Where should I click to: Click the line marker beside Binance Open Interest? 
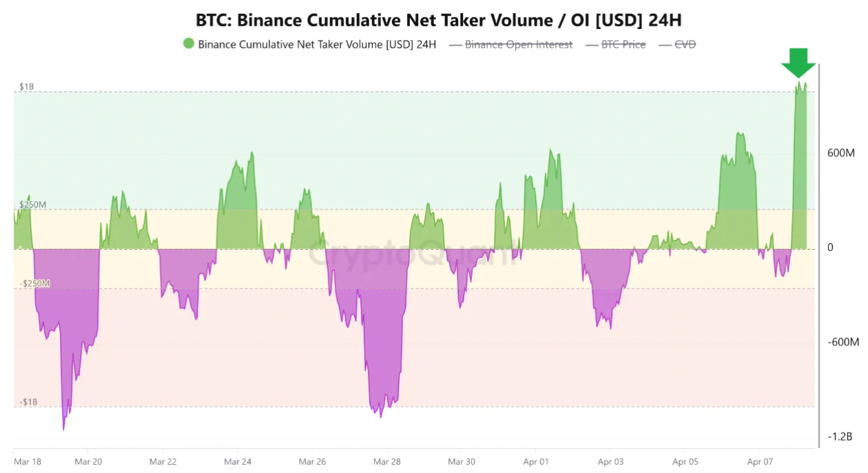(x=455, y=45)
